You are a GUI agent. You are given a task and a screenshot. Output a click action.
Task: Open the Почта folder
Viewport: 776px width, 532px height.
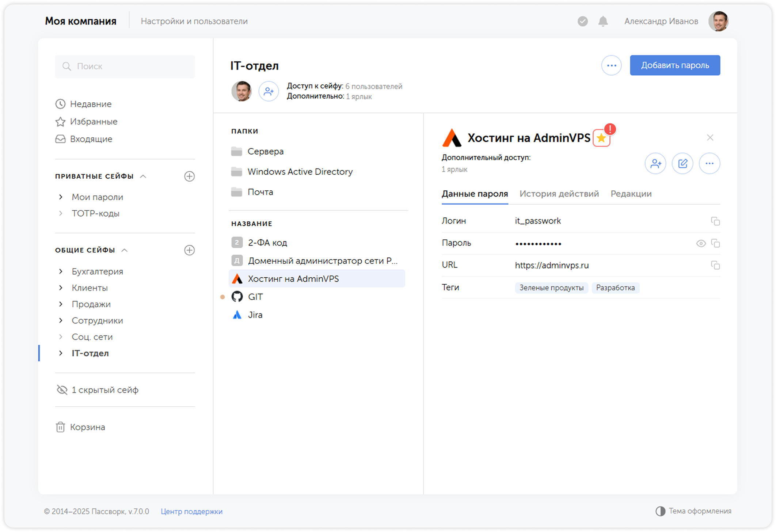tap(252, 192)
